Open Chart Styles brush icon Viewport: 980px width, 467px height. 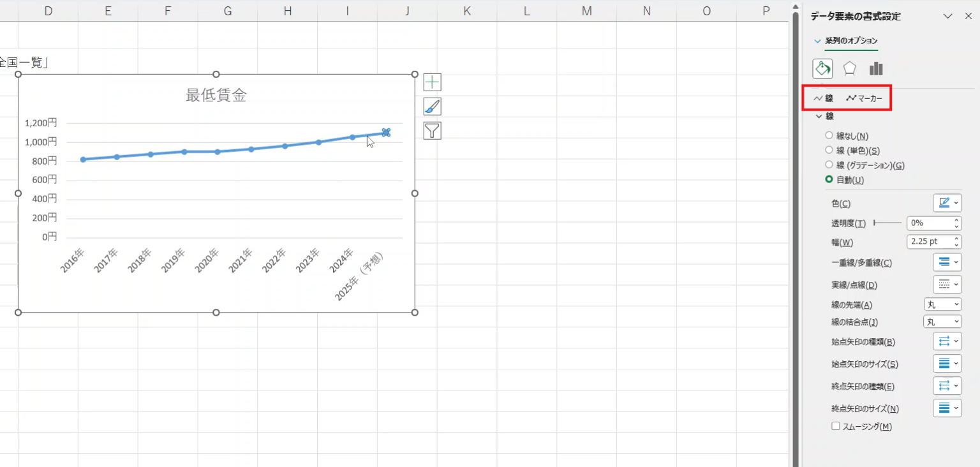(x=432, y=107)
